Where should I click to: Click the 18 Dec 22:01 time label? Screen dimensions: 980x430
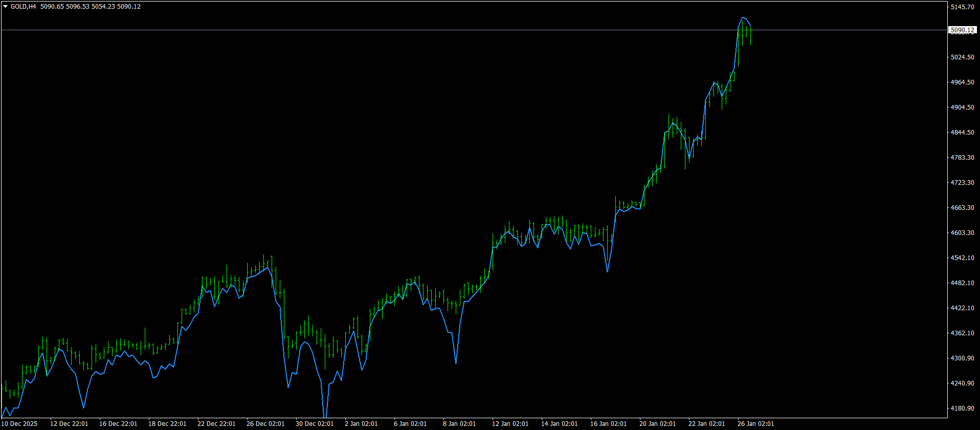pos(167,424)
